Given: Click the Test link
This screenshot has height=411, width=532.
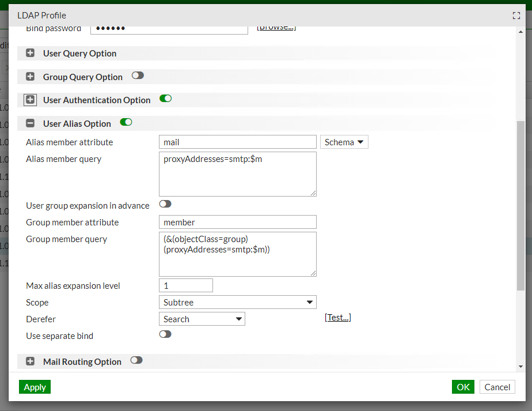Looking at the screenshot, I should pos(338,318).
